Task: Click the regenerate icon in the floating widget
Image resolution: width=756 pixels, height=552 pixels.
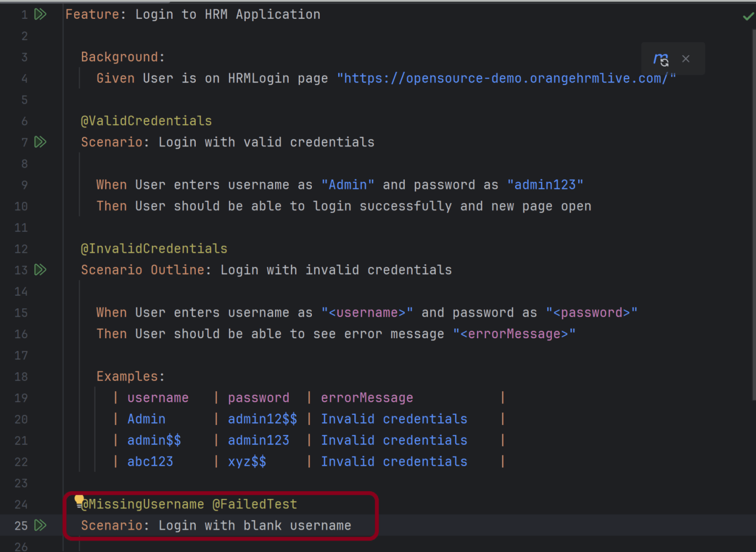Action: (660, 59)
